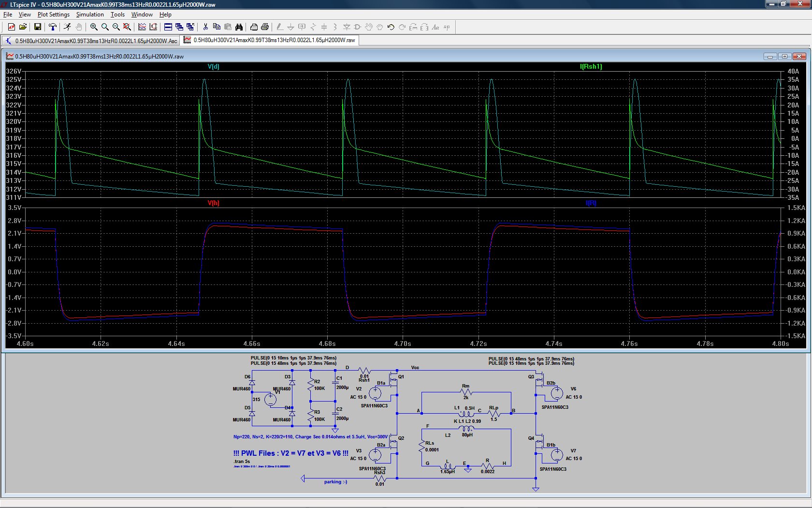Click the 'parking :-)' label in schematic

click(x=335, y=482)
